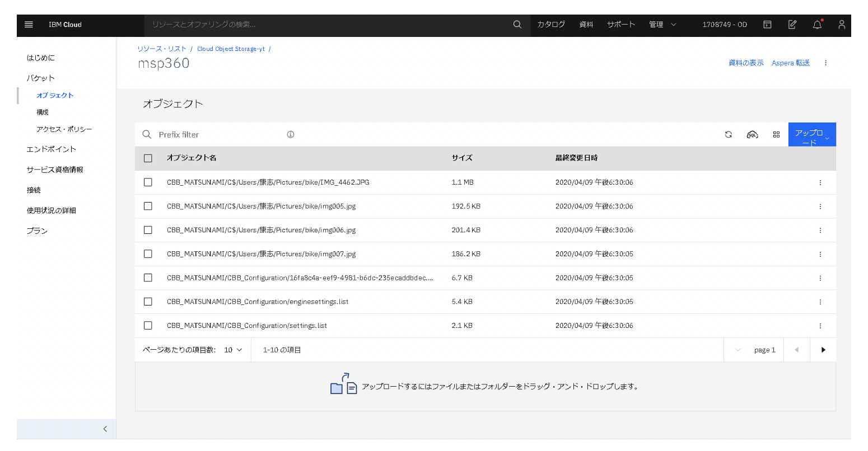Open bucket overflow menu next to Aspera
This screenshot has height=451, width=868.
click(x=825, y=63)
